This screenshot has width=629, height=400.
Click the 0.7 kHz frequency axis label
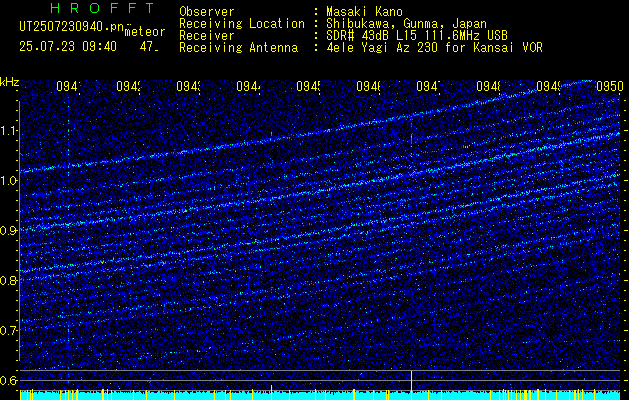click(9, 330)
